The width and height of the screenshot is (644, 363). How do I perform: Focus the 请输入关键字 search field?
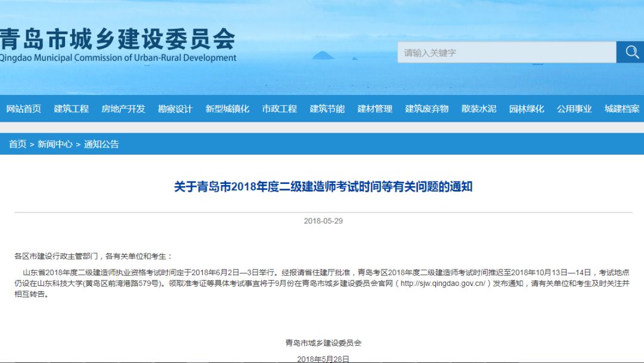(507, 52)
